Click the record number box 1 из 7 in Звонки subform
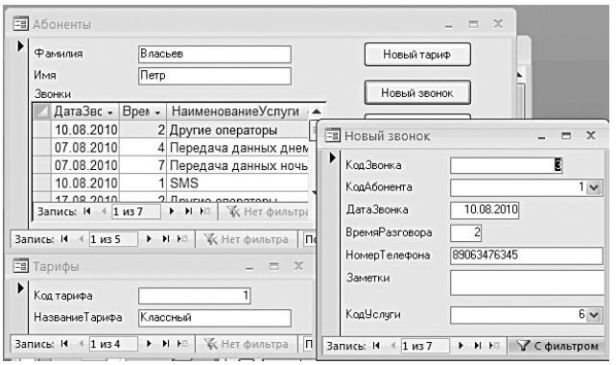Image resolution: width=616 pixels, height=365 pixels. 136,212
